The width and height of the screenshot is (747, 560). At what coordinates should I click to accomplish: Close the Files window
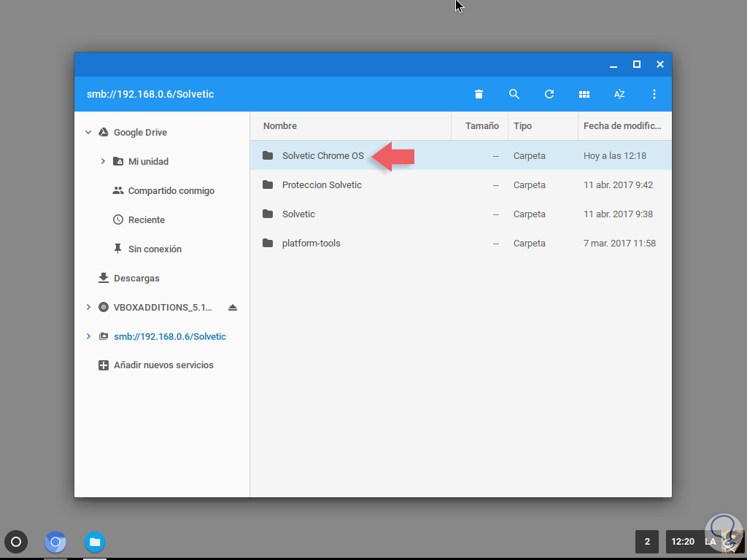click(659, 64)
